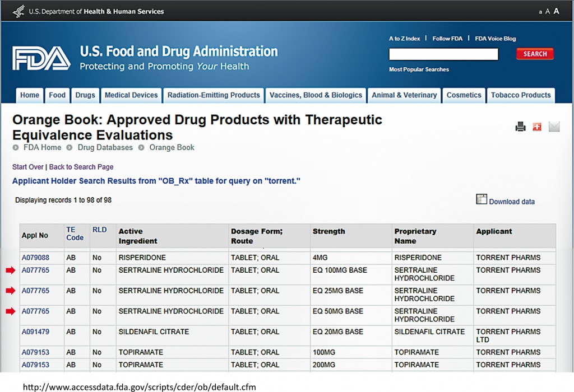The height and width of the screenshot is (392, 574).
Task: Click the Start Over link
Action: 28,167
